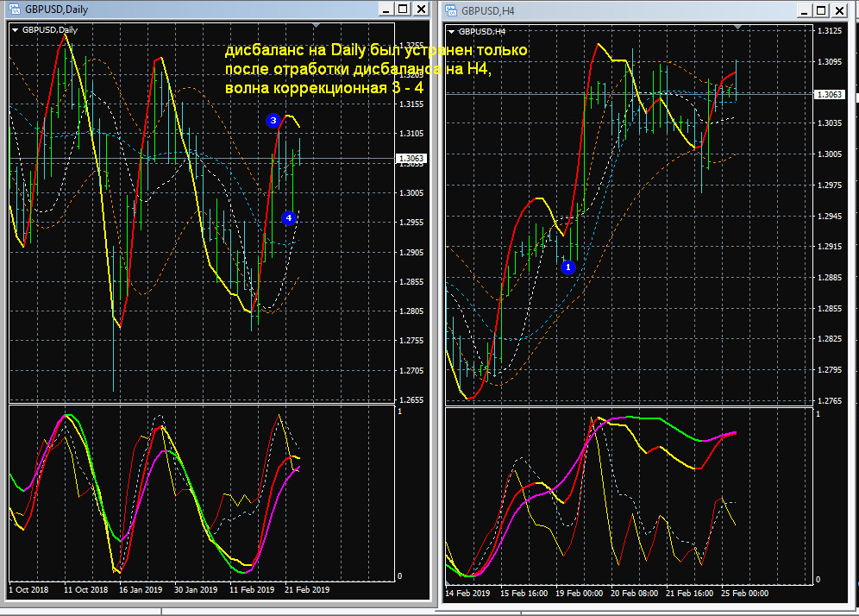Click the 20 Feb 08:00 time label
The width and height of the screenshot is (859, 616).
click(x=635, y=593)
